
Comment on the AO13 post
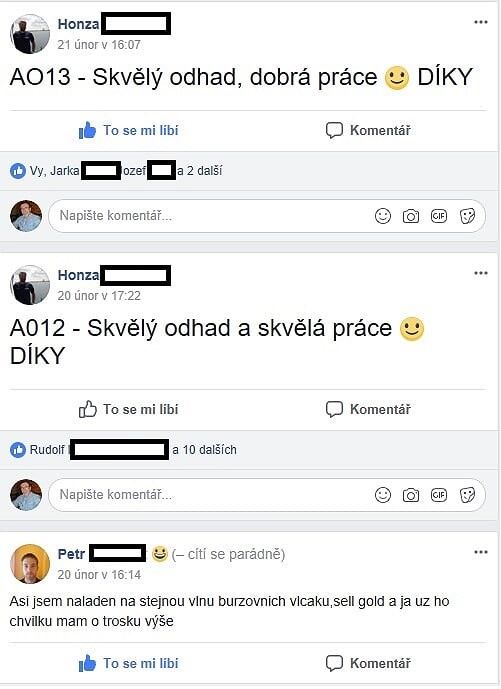(x=368, y=131)
